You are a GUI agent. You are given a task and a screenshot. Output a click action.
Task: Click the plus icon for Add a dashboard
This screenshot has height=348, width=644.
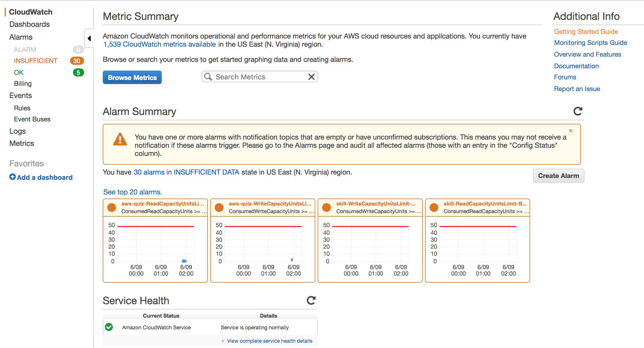(13, 177)
